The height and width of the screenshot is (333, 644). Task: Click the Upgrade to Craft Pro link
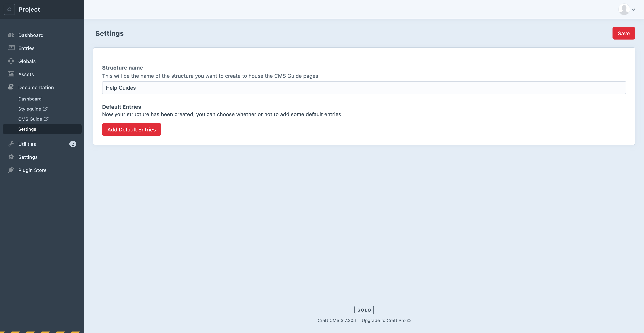coord(383,321)
